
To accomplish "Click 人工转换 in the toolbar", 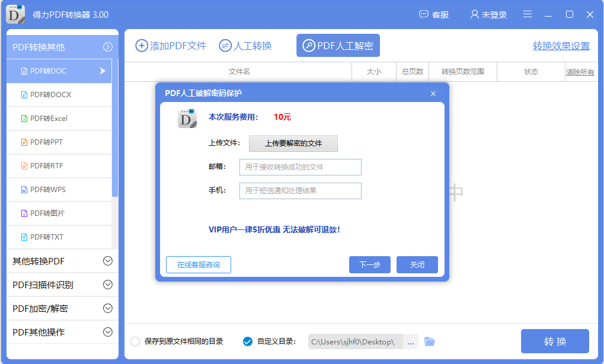I will (245, 46).
